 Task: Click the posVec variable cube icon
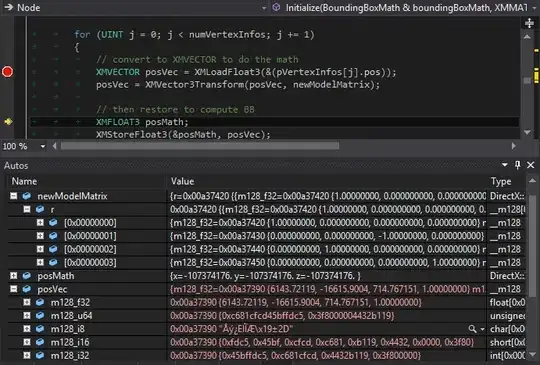[27, 289]
